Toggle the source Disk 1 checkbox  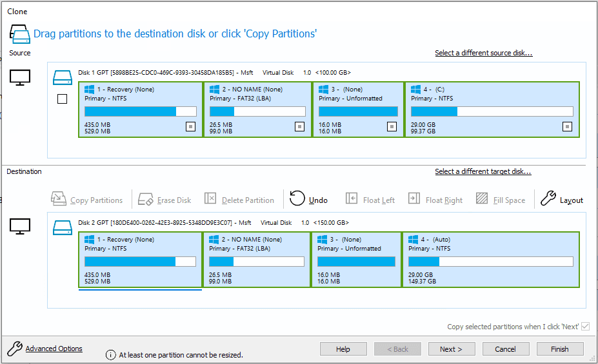[x=62, y=99]
